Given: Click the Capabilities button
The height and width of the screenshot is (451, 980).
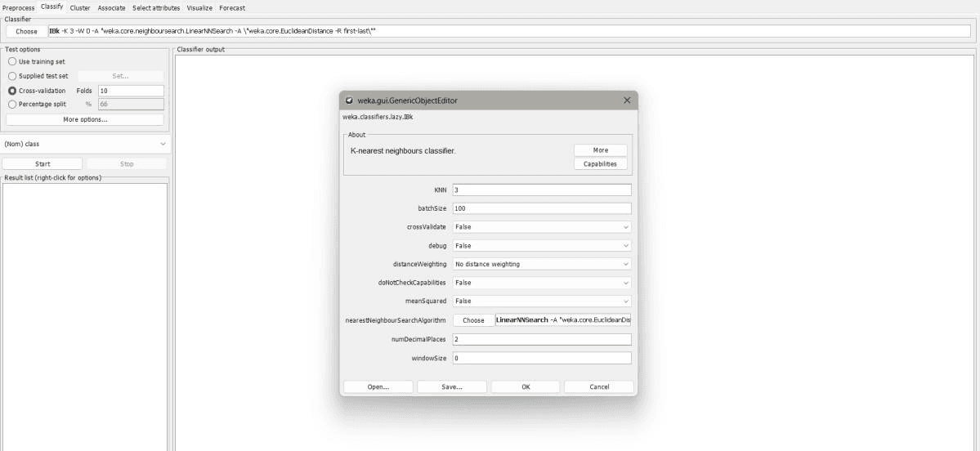Looking at the screenshot, I should tap(601, 163).
